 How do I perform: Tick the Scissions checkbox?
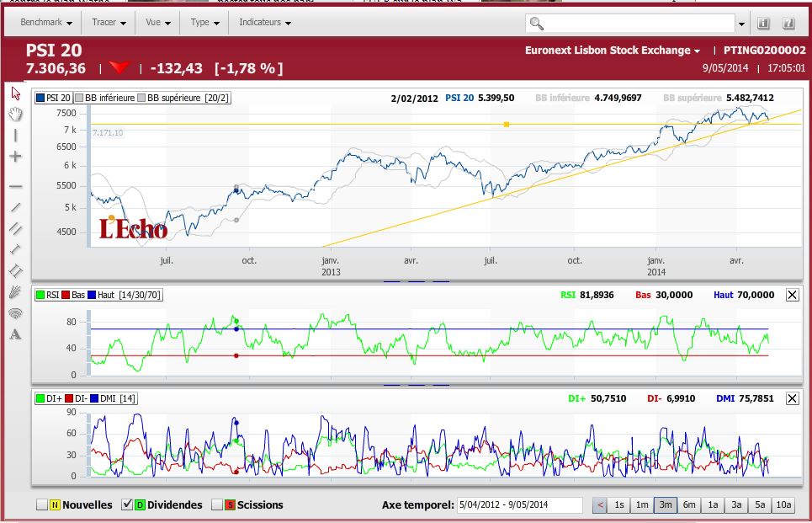pyautogui.click(x=217, y=505)
